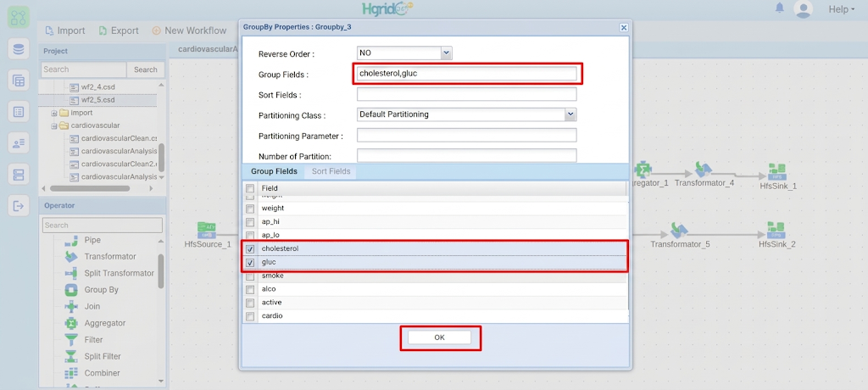The image size is (868, 390).
Task: Toggle the select-all checkbox beside Field header
Action: [x=250, y=188]
